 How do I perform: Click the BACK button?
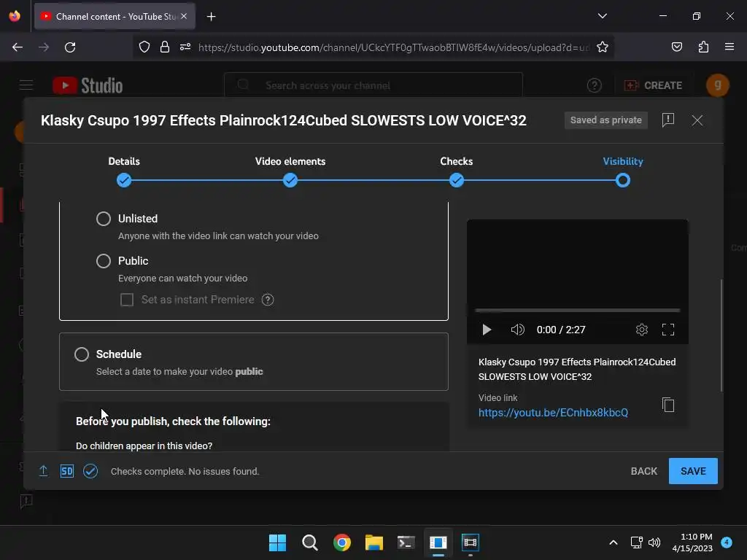coord(643,471)
